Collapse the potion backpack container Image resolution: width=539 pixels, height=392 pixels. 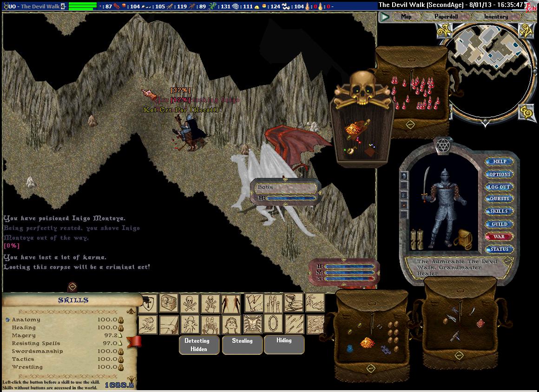tap(410, 124)
